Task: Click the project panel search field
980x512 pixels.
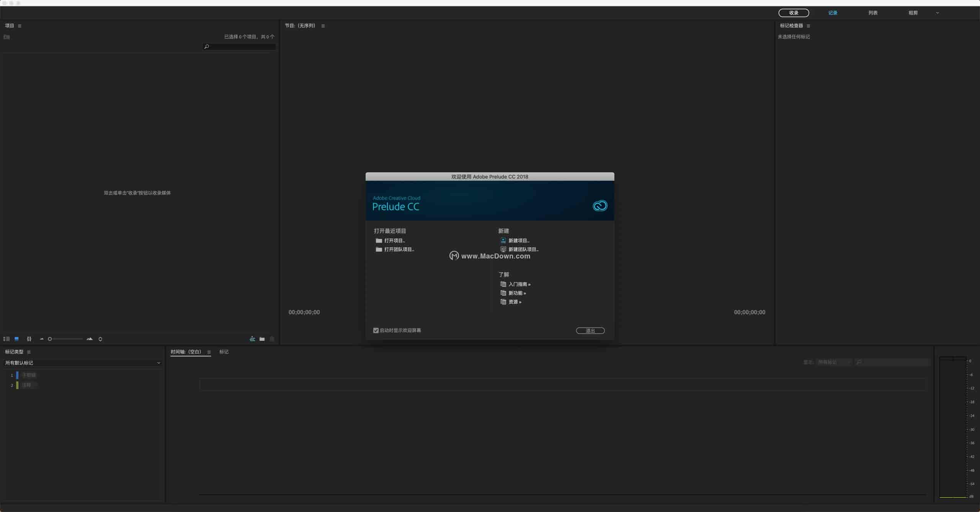Action: point(241,47)
